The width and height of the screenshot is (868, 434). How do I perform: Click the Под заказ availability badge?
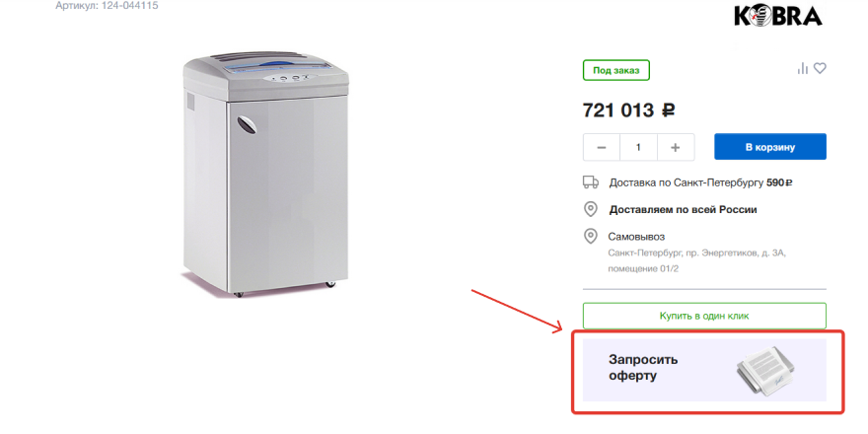pos(616,70)
